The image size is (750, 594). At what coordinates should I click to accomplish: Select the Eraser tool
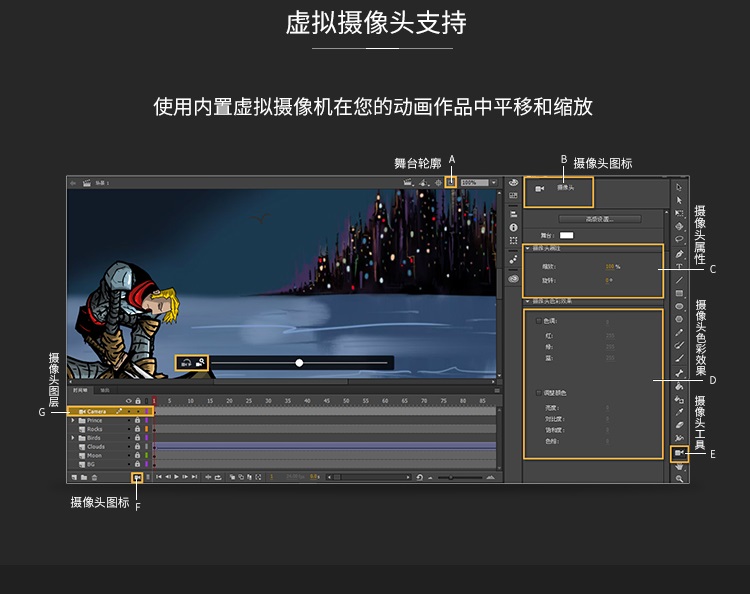pos(679,425)
